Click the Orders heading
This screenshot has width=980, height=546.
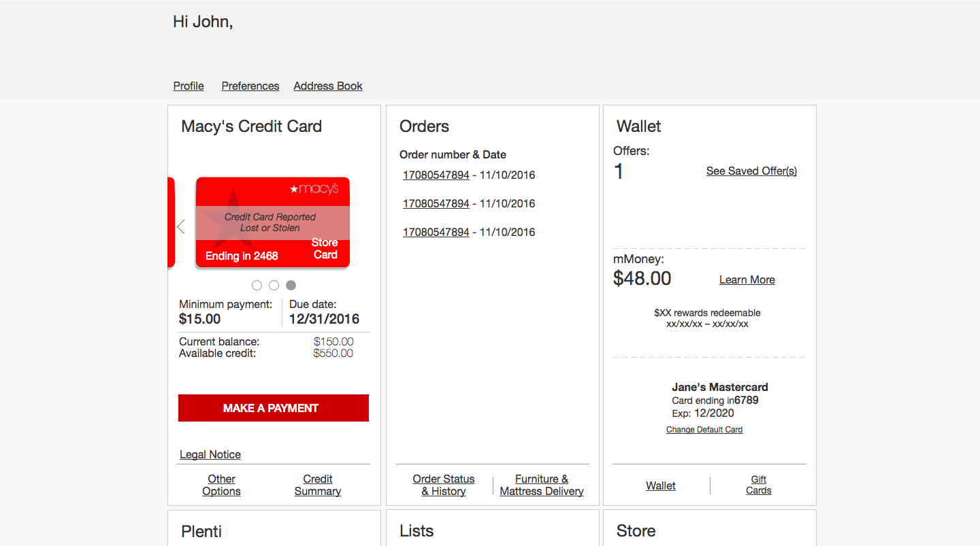coord(425,126)
